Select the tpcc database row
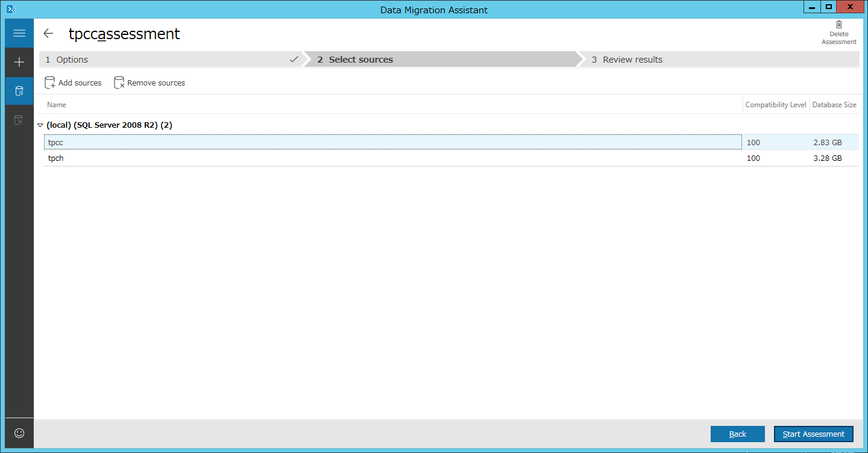Image resolution: width=868 pixels, height=453 pixels. [x=451, y=142]
